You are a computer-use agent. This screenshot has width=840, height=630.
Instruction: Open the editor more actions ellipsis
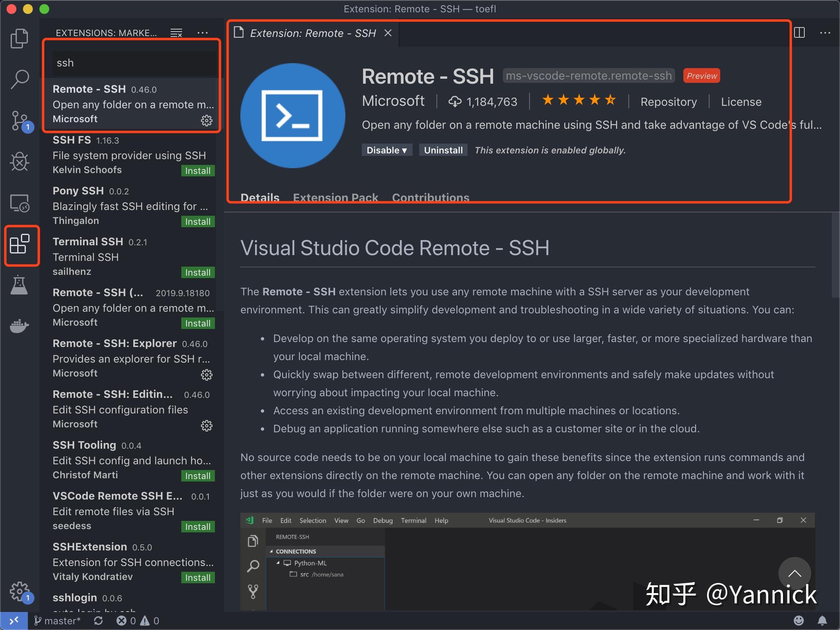[825, 33]
